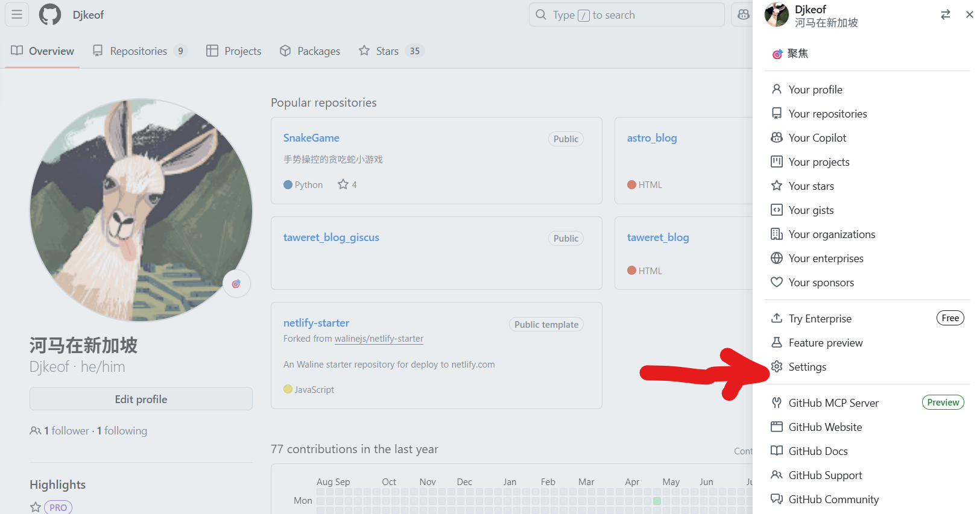The width and height of the screenshot is (980, 514).
Task: Switch to the Projects tab
Action: point(234,51)
